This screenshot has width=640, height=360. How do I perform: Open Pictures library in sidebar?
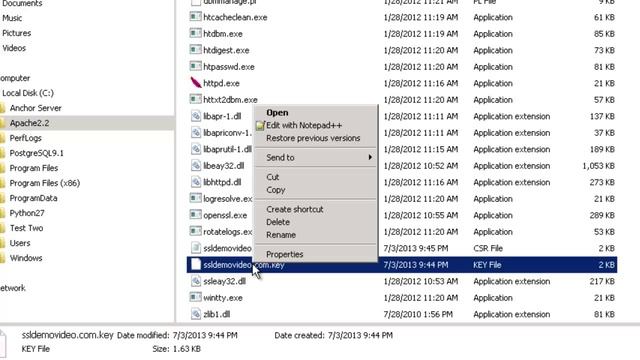[17, 33]
